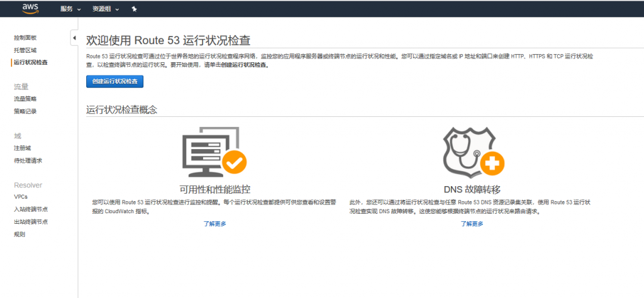Click the 可用性和性能监控 heading
This screenshot has width=644, height=298.
point(215,189)
